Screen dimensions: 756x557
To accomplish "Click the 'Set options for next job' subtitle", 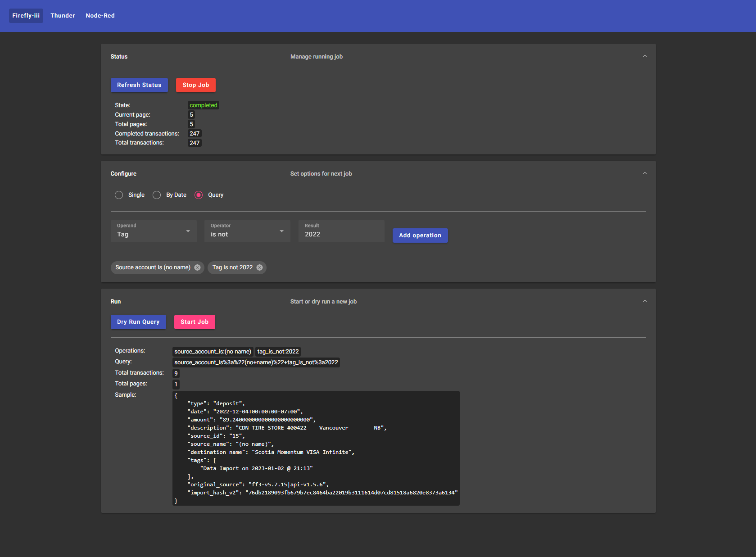I will [x=321, y=174].
